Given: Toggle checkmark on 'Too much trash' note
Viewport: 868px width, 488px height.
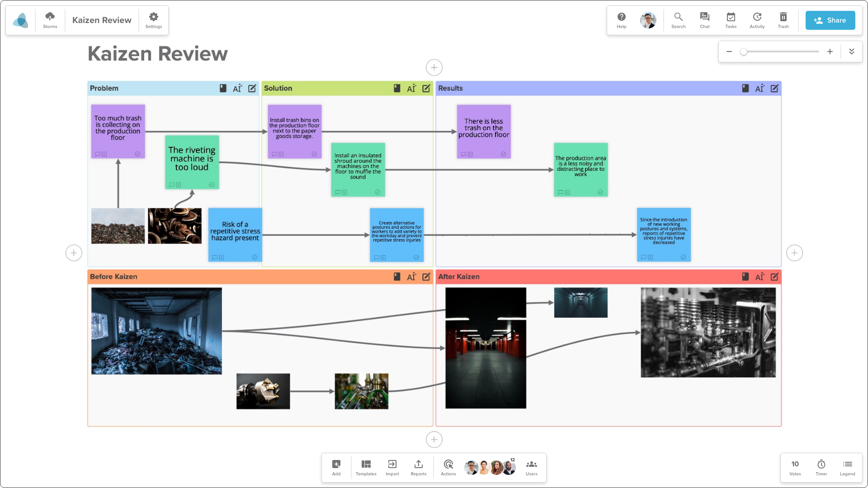Looking at the screenshot, I should (137, 154).
